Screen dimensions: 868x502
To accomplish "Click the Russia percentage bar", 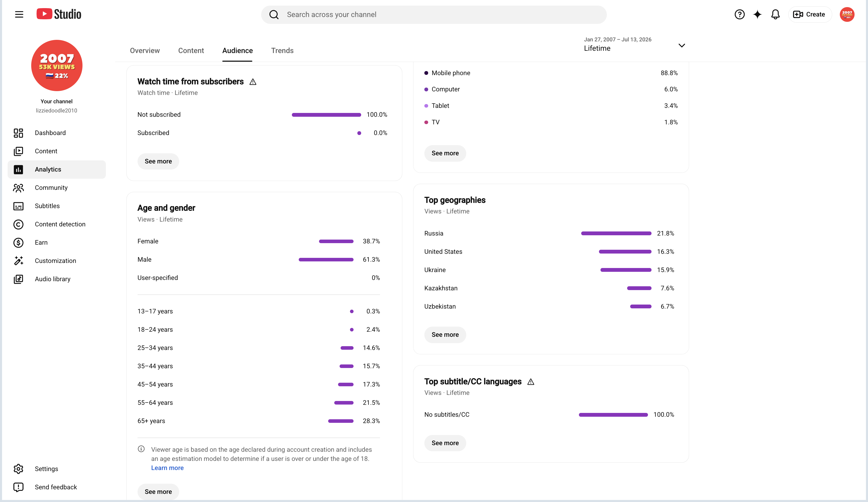I will pyautogui.click(x=616, y=233).
